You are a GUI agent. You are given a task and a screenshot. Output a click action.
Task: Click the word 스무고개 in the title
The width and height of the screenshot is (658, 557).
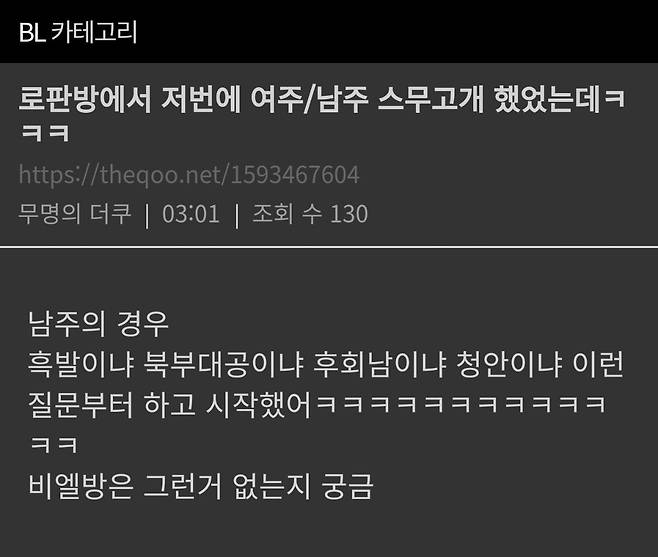pos(431,99)
